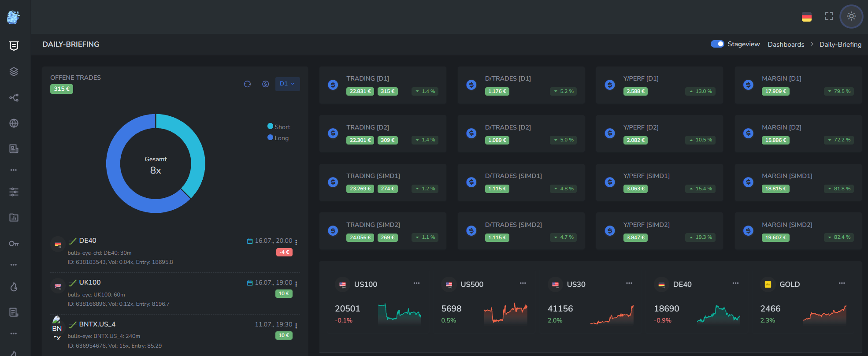Screen dimensions: 868x356
Task: Open three-dot menu for UK100 trade
Action: (296, 284)
